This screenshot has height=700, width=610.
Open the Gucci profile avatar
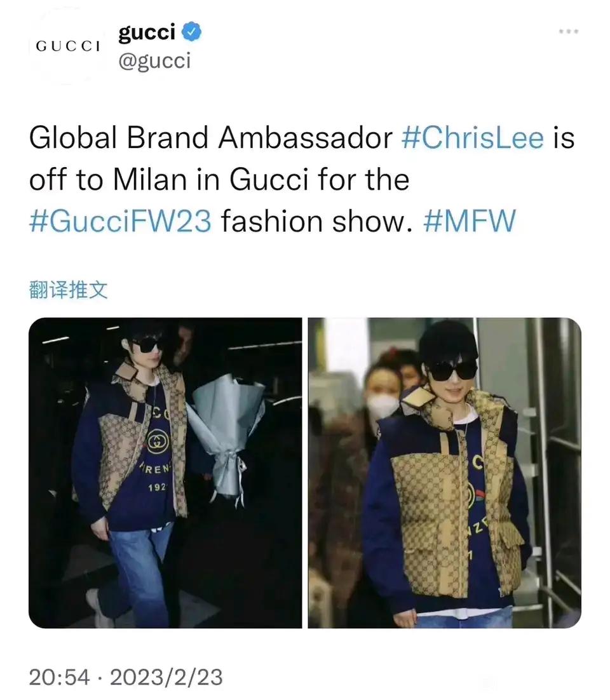[x=67, y=46]
